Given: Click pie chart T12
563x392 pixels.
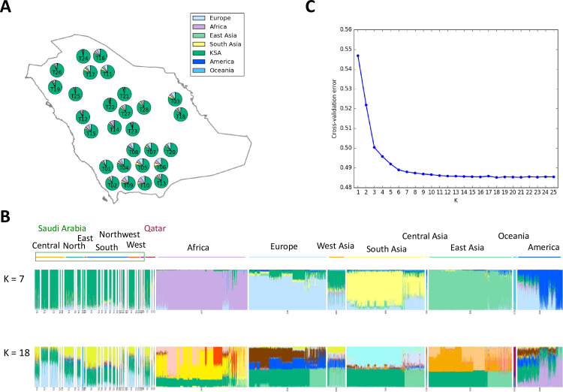Looking at the screenshot, I should tap(83, 116).
